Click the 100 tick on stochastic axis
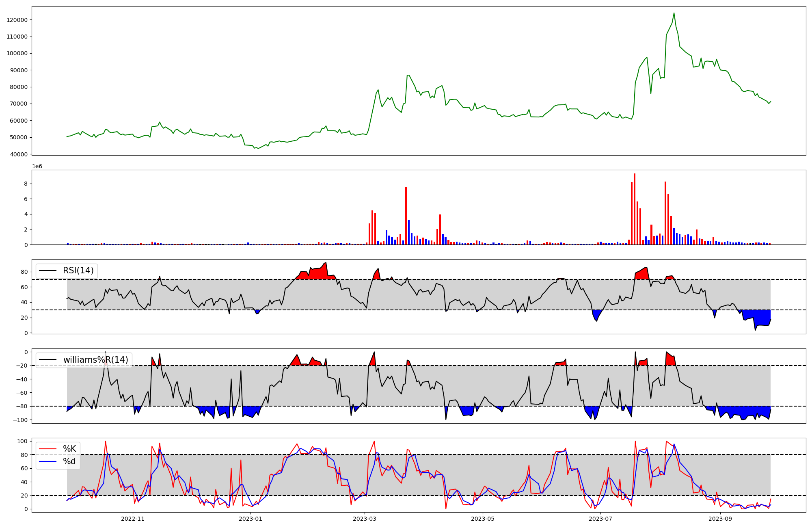812x528 pixels. tap(23, 441)
